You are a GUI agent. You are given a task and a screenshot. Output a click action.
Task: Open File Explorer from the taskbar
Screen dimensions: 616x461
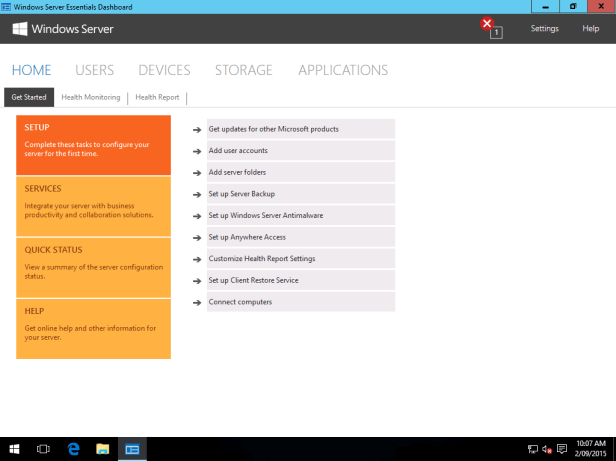pyautogui.click(x=102, y=449)
